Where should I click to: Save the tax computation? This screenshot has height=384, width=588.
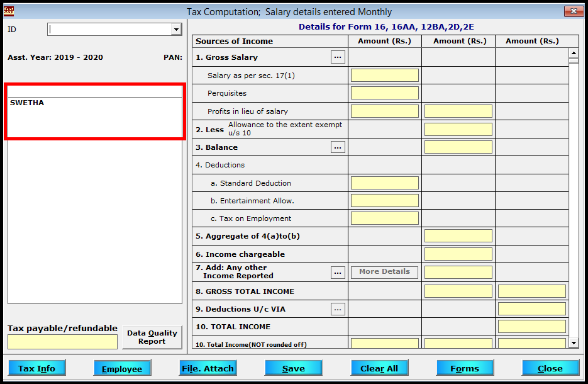[294, 368]
